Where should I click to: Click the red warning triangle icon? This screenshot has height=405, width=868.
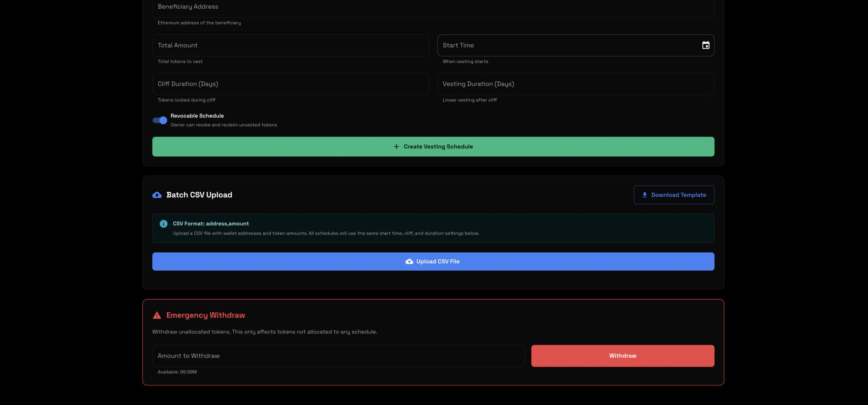(x=157, y=315)
